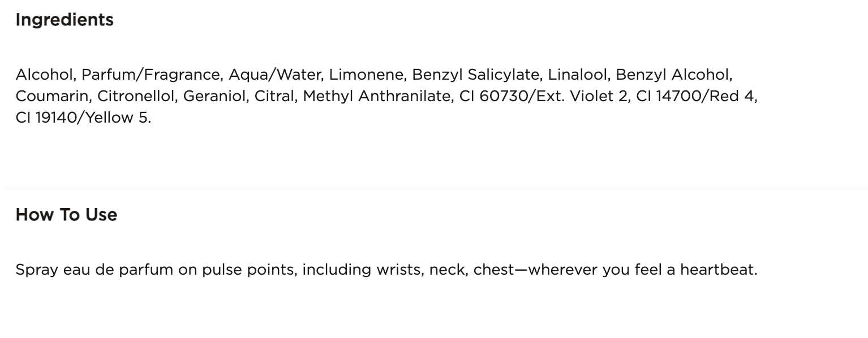Screen dimensions: 868x338
Task: Click Citronellol in second line
Action: pos(138,96)
